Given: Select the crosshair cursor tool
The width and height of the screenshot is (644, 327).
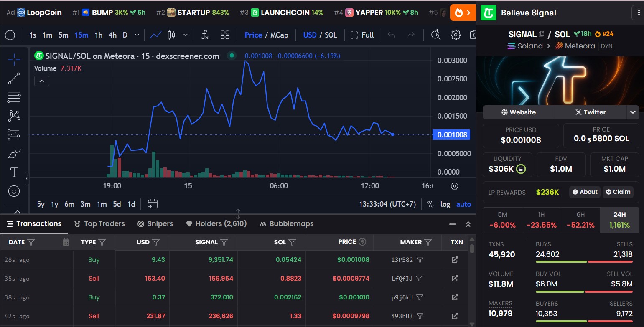Looking at the screenshot, I should (14, 60).
